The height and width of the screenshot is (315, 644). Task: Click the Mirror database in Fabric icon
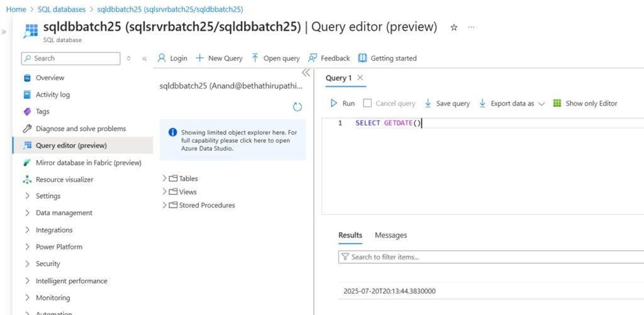coord(27,163)
